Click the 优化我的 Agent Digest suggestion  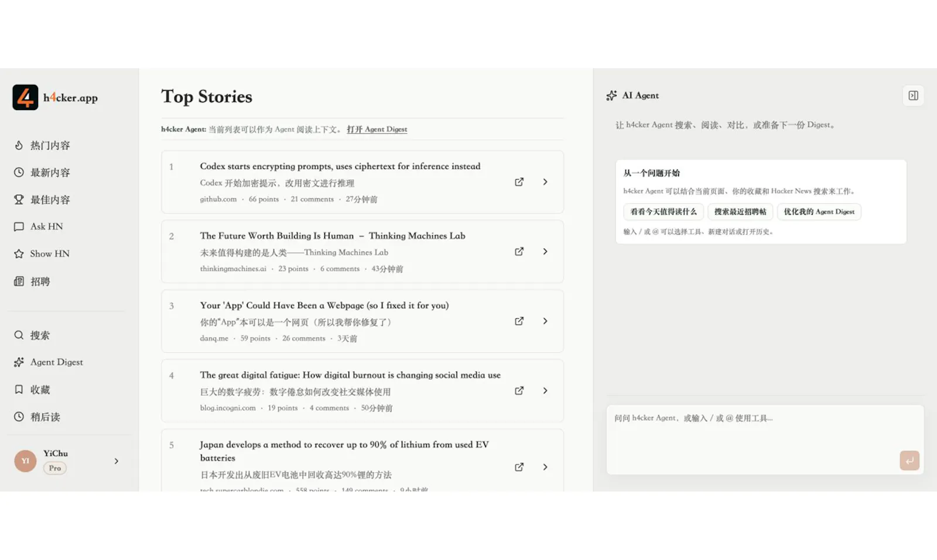(819, 212)
